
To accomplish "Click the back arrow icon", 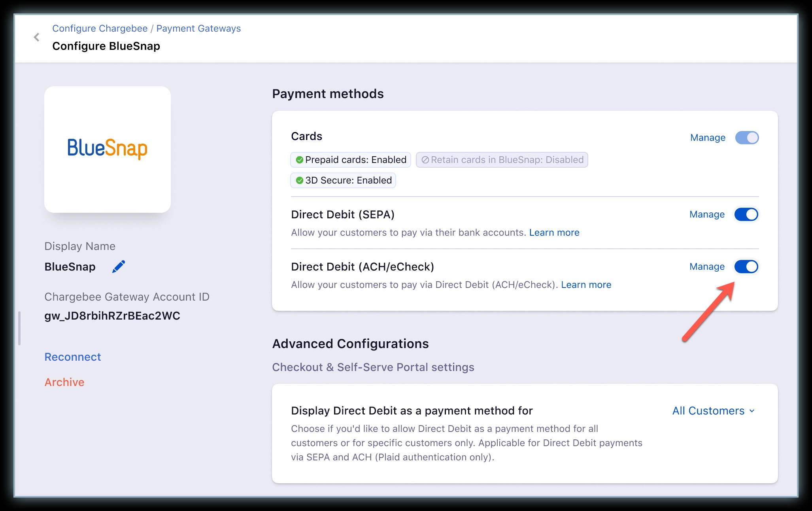I will pos(36,38).
